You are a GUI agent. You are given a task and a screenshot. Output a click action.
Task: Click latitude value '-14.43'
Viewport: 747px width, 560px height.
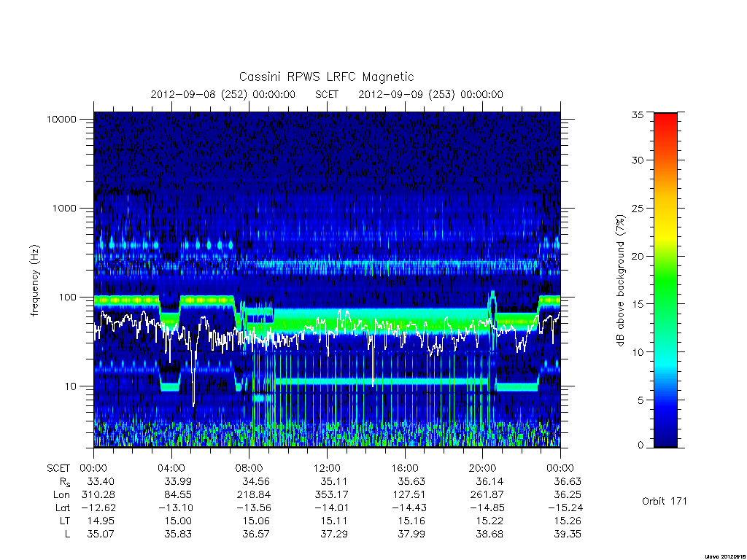click(409, 508)
